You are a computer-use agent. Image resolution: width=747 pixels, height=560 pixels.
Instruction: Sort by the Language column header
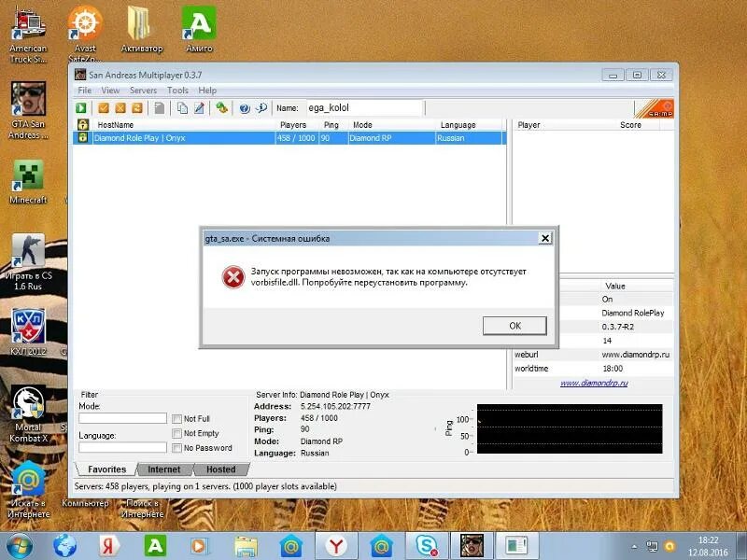point(470,125)
